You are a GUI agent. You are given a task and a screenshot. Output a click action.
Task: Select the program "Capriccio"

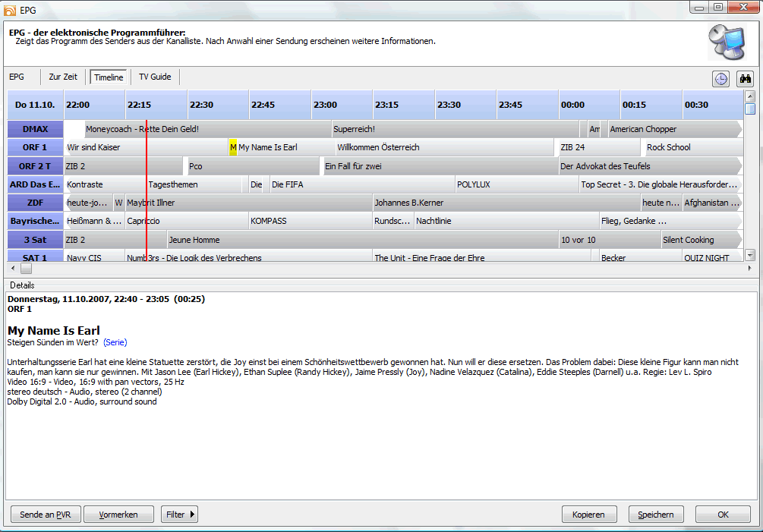click(187, 221)
